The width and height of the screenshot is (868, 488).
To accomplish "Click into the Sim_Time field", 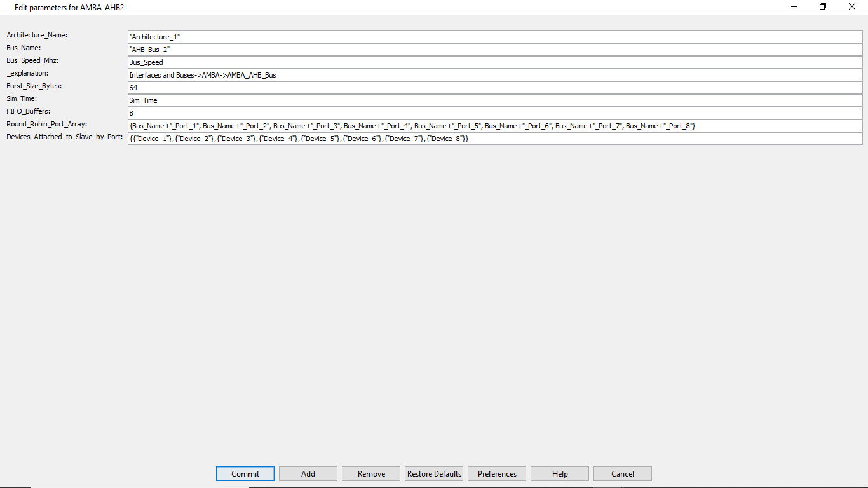I will point(494,100).
